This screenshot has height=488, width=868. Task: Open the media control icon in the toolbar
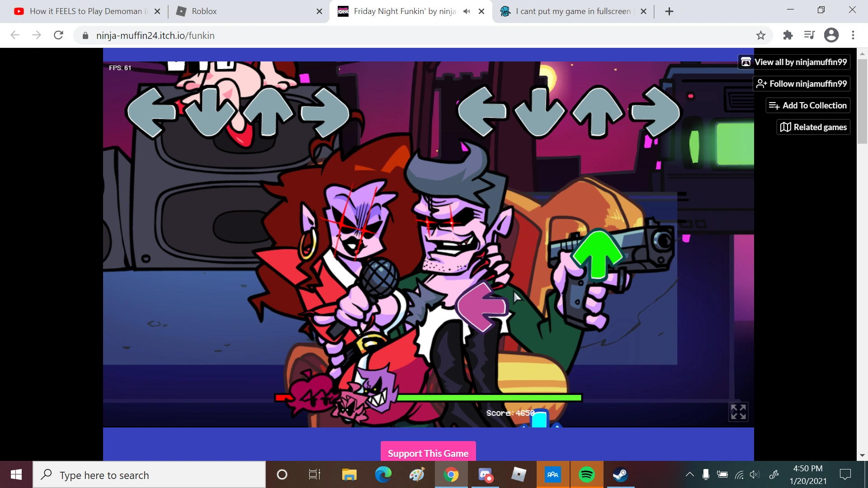809,35
